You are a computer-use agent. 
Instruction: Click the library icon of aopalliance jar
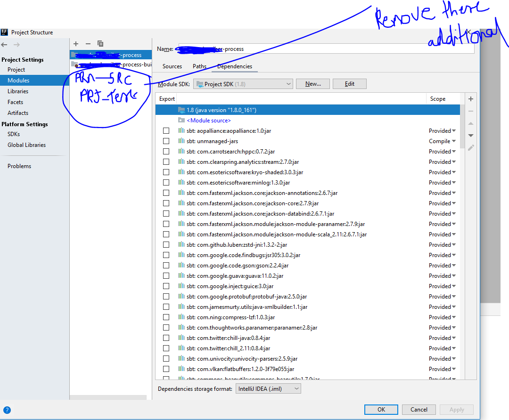(181, 131)
